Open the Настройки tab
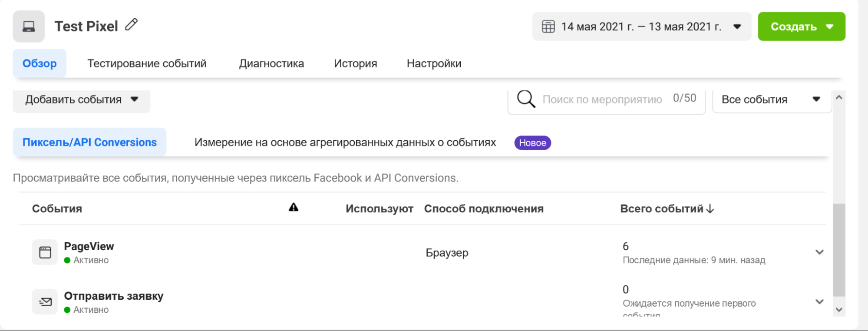868x331 pixels. (x=434, y=63)
